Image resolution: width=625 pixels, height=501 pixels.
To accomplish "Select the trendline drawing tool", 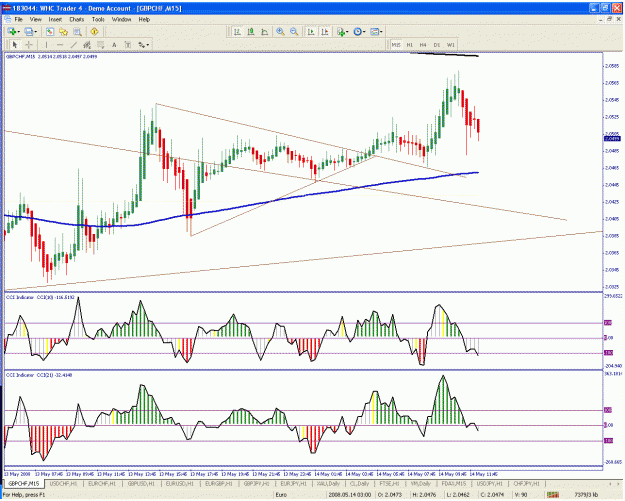I will click(x=73, y=45).
